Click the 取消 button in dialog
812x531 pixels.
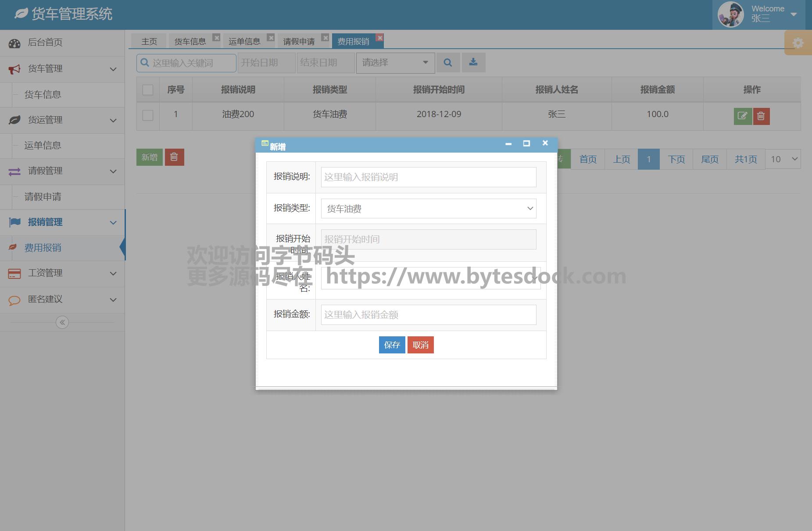tap(420, 345)
